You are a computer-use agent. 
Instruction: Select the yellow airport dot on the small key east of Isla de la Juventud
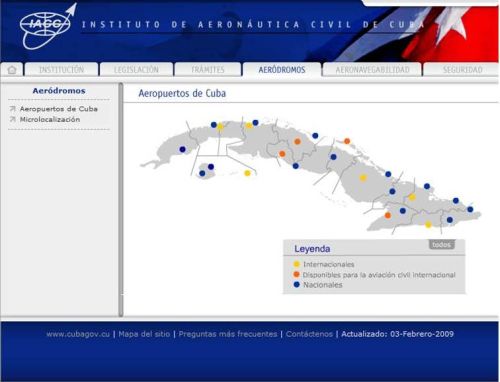pos(247,173)
